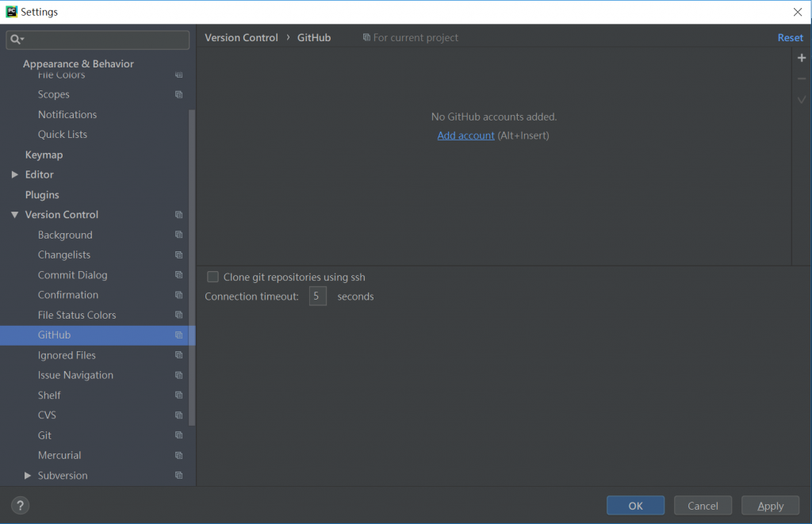This screenshot has height=524, width=812.
Task: Click the Apply button
Action: pyautogui.click(x=770, y=505)
